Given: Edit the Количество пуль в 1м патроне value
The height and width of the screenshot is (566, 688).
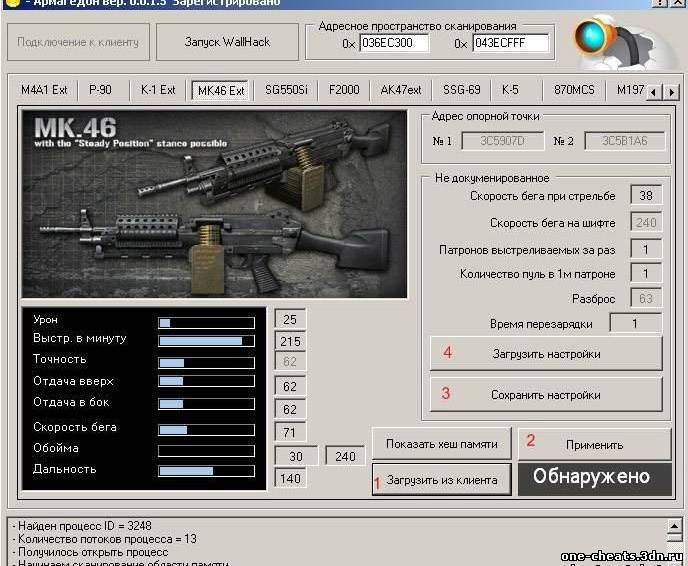Looking at the screenshot, I should [x=646, y=274].
